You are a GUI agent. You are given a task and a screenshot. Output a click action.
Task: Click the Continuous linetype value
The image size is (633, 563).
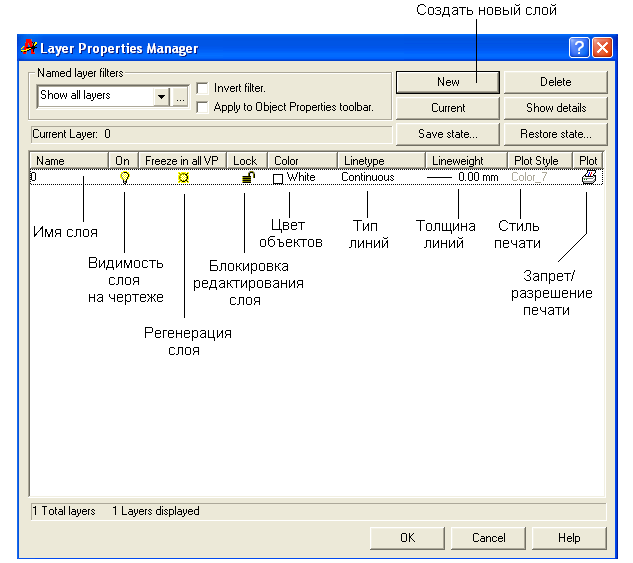click(368, 177)
